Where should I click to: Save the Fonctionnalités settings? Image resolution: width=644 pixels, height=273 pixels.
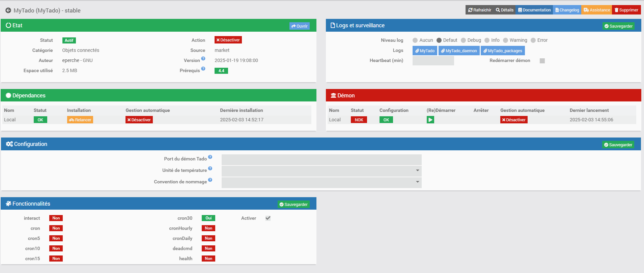(x=293, y=204)
